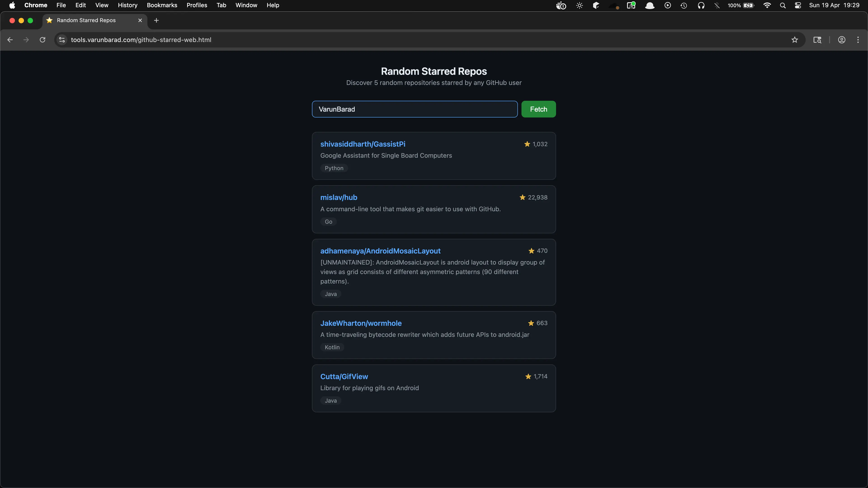Image resolution: width=868 pixels, height=488 pixels.
Task: Open the mislav/hub repository link
Action: click(x=339, y=197)
